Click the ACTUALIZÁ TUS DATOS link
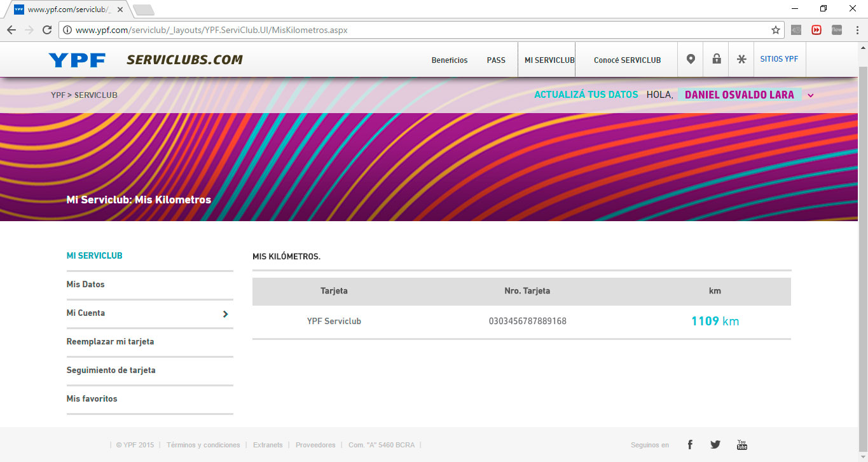Screen dimensions: 868x462 pos(586,95)
